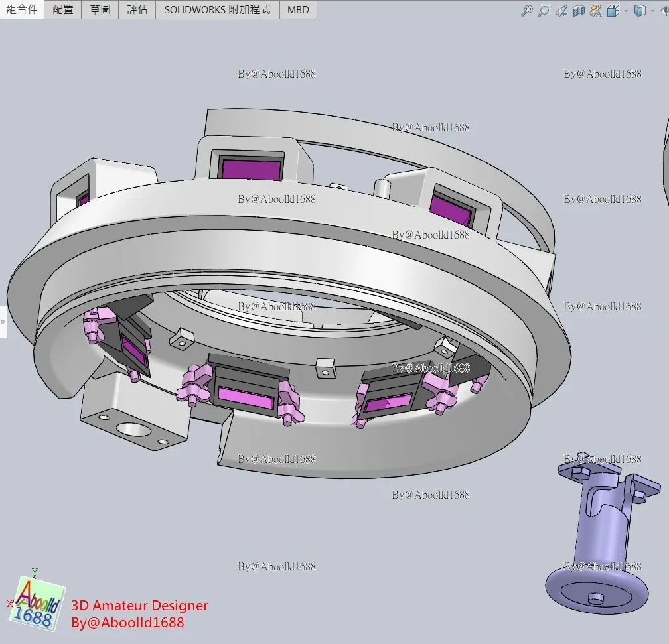Expand the Display Style dropdown arrow

[653, 11]
